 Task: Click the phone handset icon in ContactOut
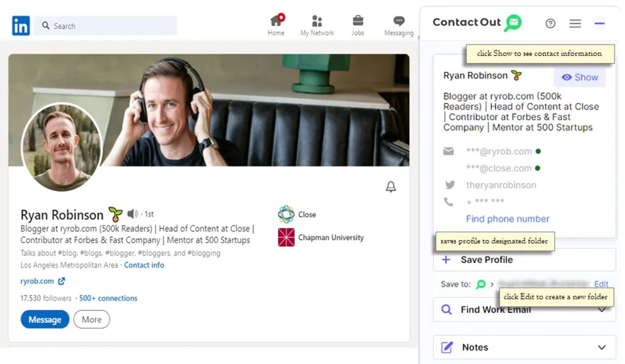point(448,202)
